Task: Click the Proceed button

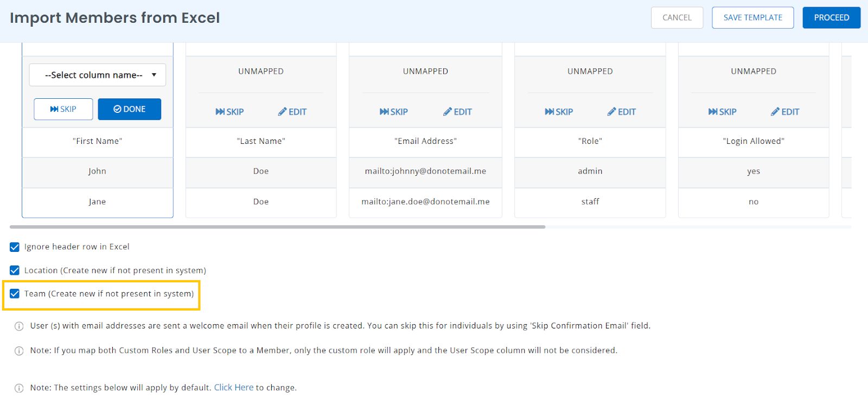Action: 831,18
